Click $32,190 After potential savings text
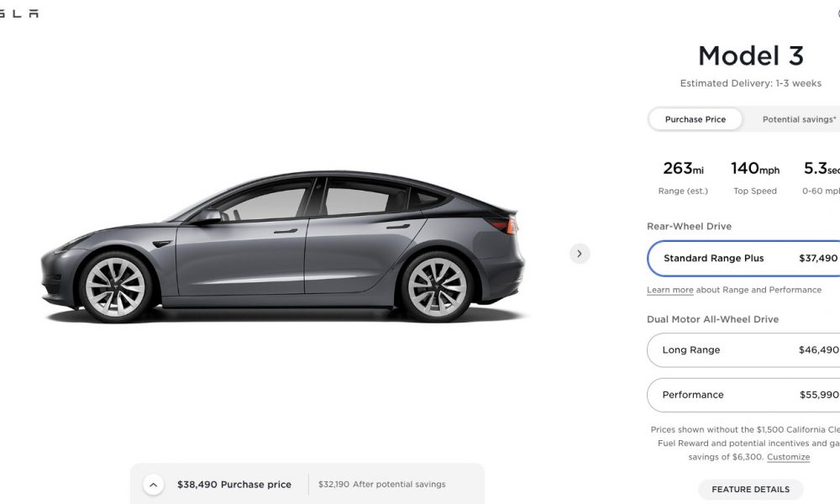 click(x=381, y=484)
